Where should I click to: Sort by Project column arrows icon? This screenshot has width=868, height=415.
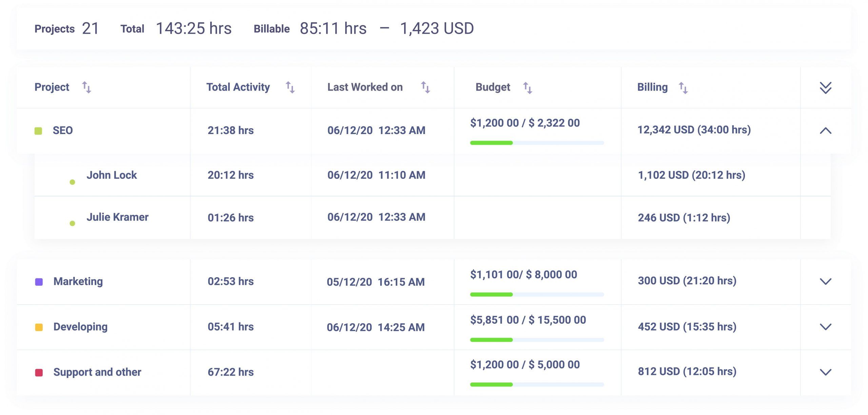pyautogui.click(x=86, y=88)
